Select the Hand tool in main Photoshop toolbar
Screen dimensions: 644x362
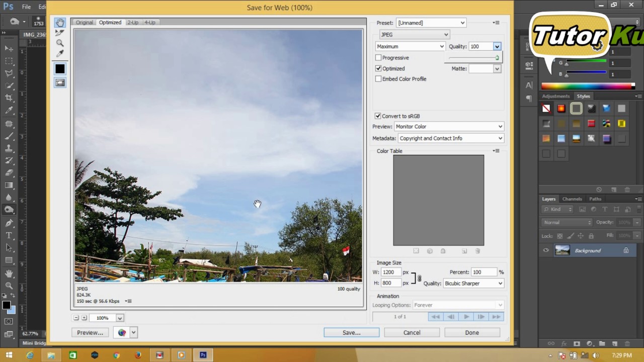pos(9,274)
